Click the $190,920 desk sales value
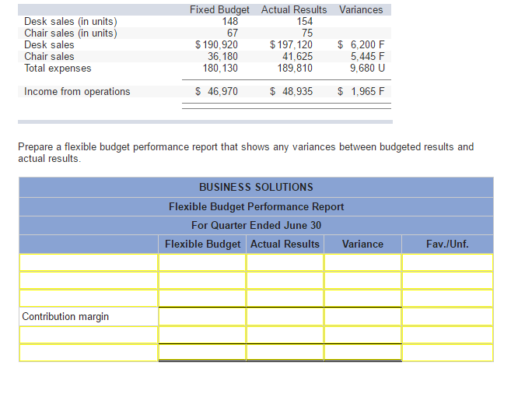532x394 pixels. click(216, 45)
